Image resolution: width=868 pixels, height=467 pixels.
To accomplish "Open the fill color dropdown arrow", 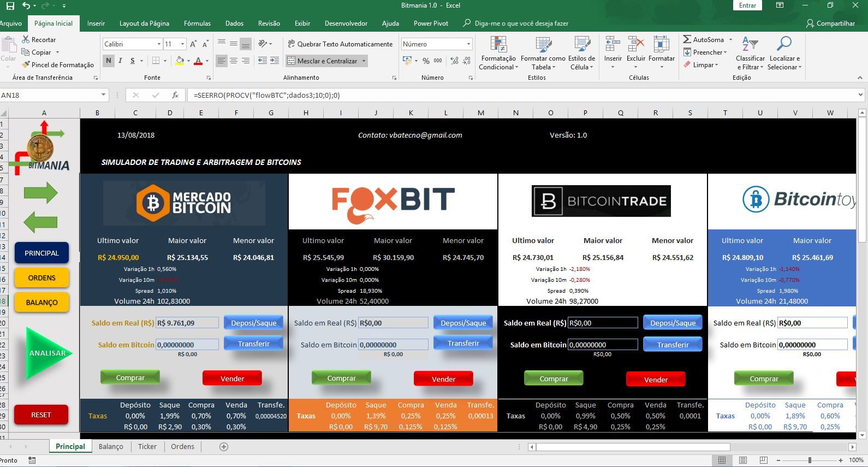I will pyautogui.click(x=188, y=61).
